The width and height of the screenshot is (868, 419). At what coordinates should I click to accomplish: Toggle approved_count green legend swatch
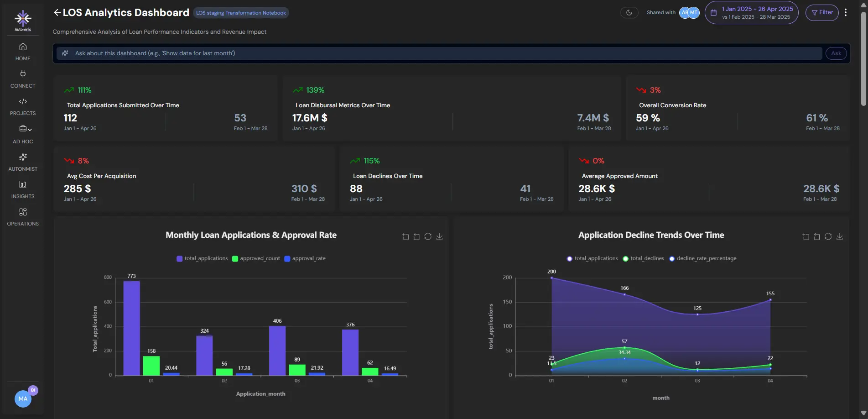pyautogui.click(x=235, y=259)
